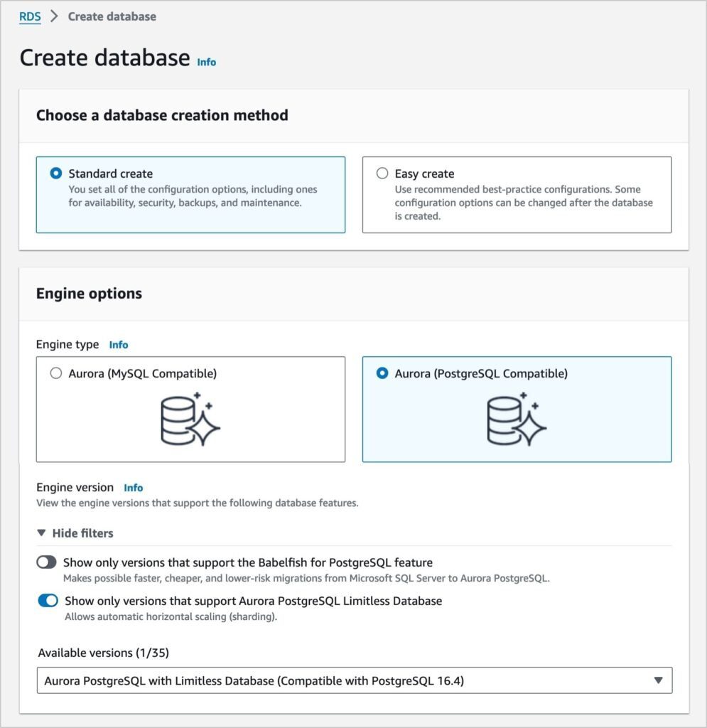Screen dimensions: 707x728
Task: Open Info next to Engine version
Action: (x=133, y=488)
